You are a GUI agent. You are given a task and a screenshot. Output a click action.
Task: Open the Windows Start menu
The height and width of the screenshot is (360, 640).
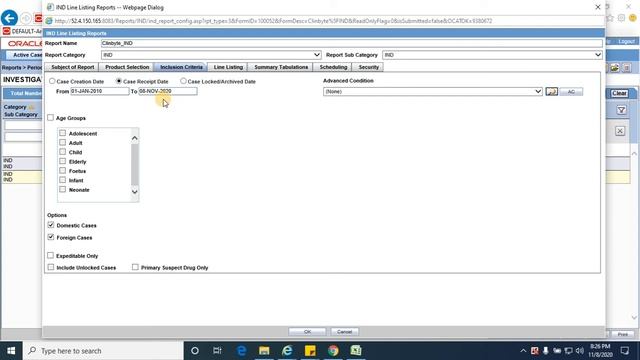pos(11,351)
